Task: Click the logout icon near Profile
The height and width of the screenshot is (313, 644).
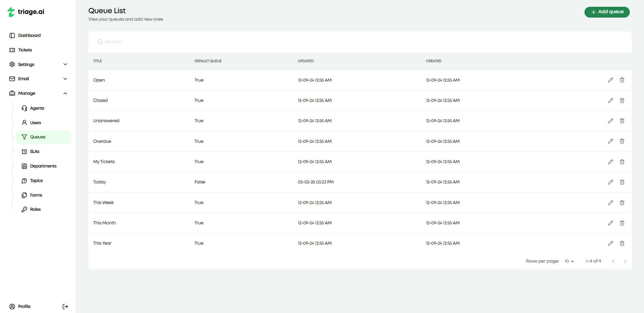Action: coord(65,306)
